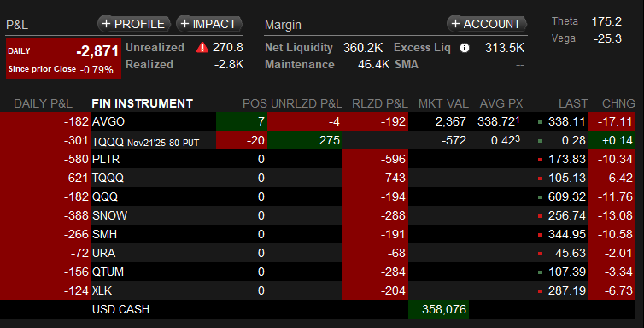Select the TQQQ Nov21'25 80 PUT row
The height and width of the screenshot is (328, 644).
318,140
